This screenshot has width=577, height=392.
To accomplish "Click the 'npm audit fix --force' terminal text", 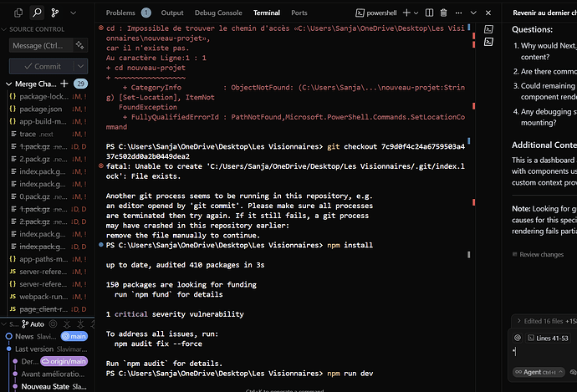I will (x=158, y=344).
